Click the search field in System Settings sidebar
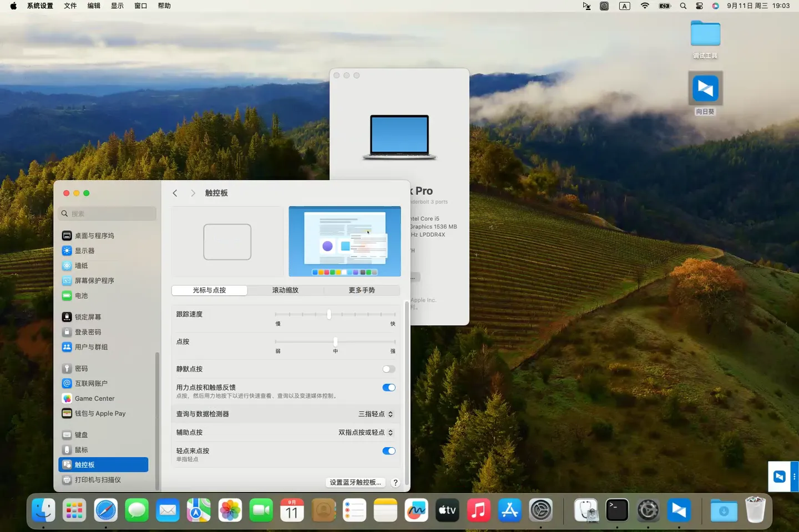 click(x=107, y=213)
